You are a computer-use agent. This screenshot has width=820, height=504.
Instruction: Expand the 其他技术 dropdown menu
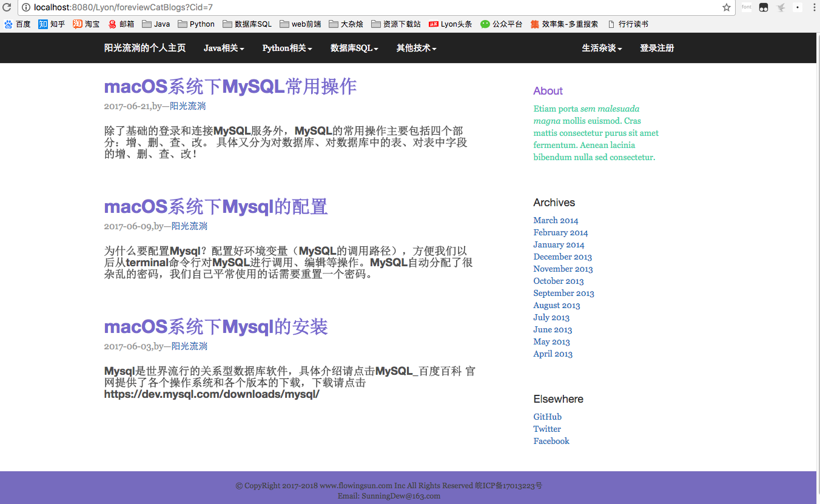[x=417, y=48]
